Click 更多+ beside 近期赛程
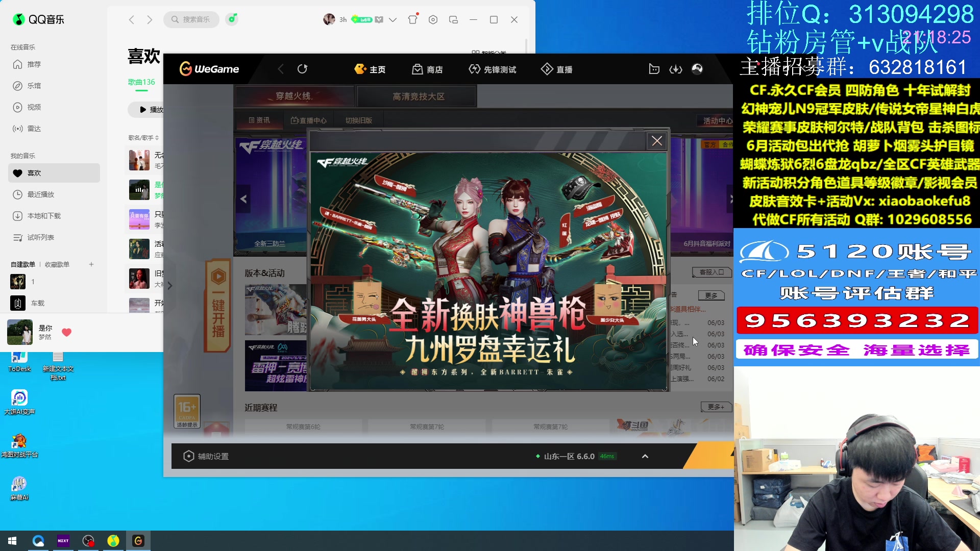 point(716,407)
